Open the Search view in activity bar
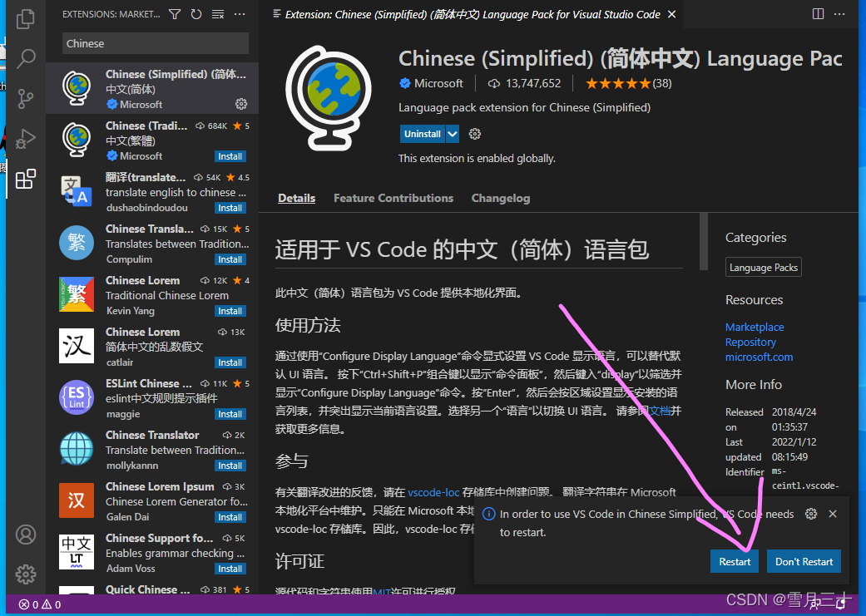 (x=26, y=58)
